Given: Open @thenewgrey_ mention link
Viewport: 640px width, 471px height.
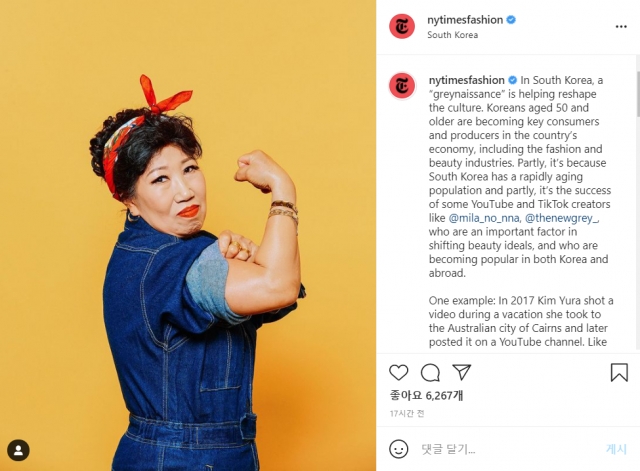Looking at the screenshot, I should coord(562,218).
